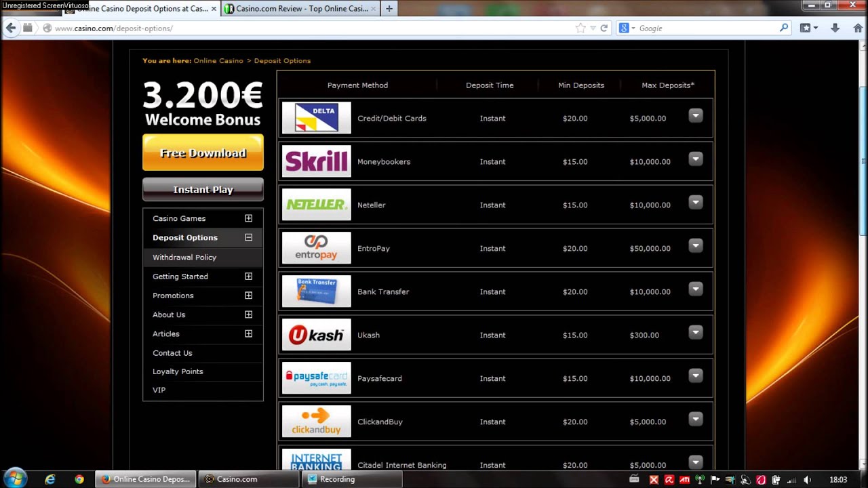The image size is (868, 488).
Task: Expand Casino Games plus sign
Action: [249, 218]
